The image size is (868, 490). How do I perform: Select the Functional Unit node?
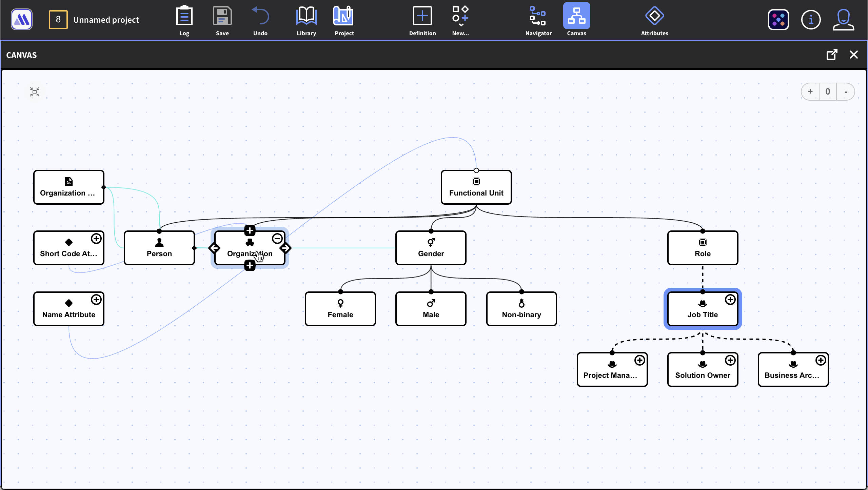point(476,187)
